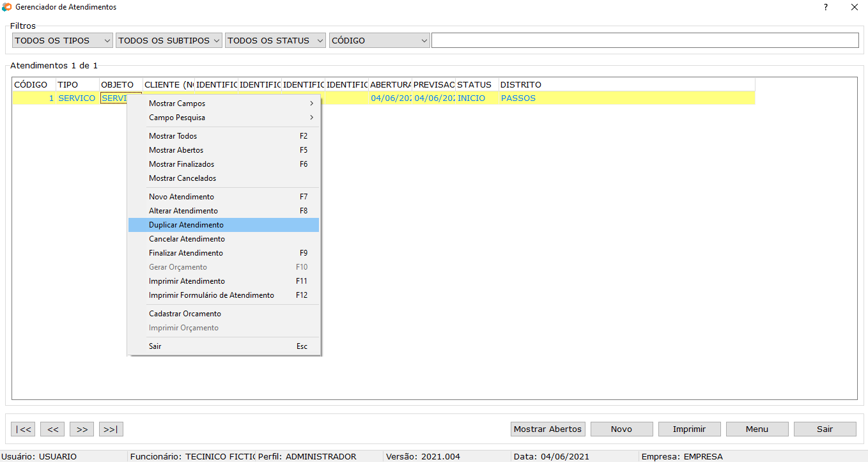
Task: Go to first record with |<< button
Action: (24, 429)
